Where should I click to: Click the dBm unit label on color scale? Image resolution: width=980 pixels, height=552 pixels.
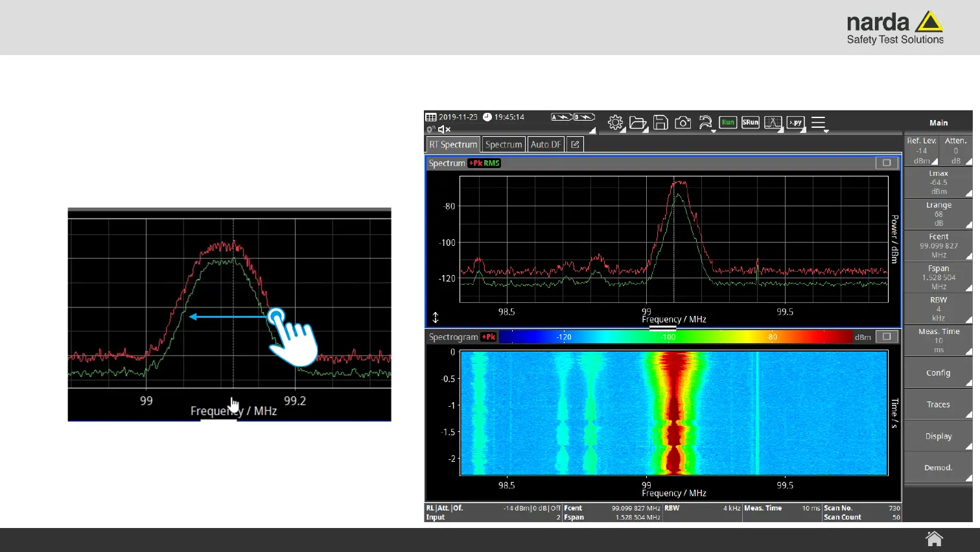[863, 337]
